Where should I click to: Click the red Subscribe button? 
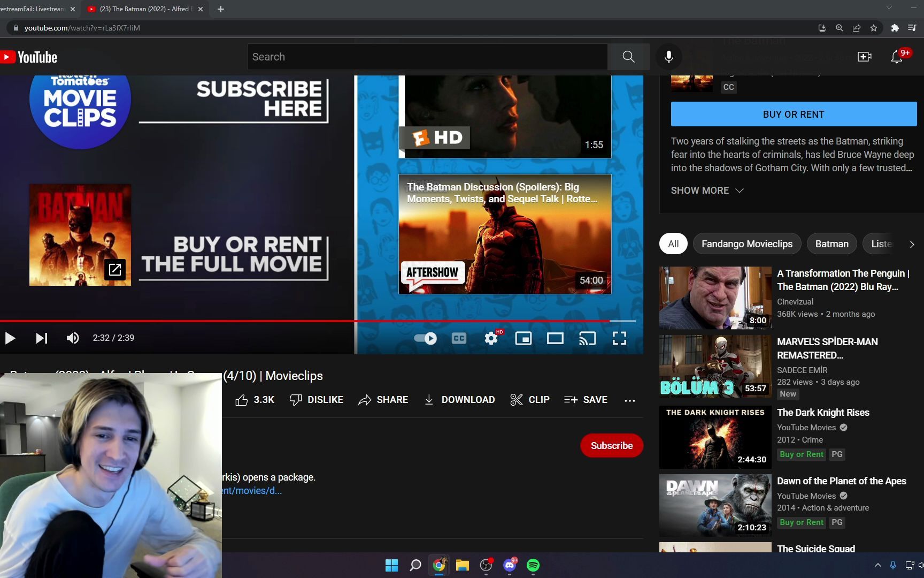point(611,445)
